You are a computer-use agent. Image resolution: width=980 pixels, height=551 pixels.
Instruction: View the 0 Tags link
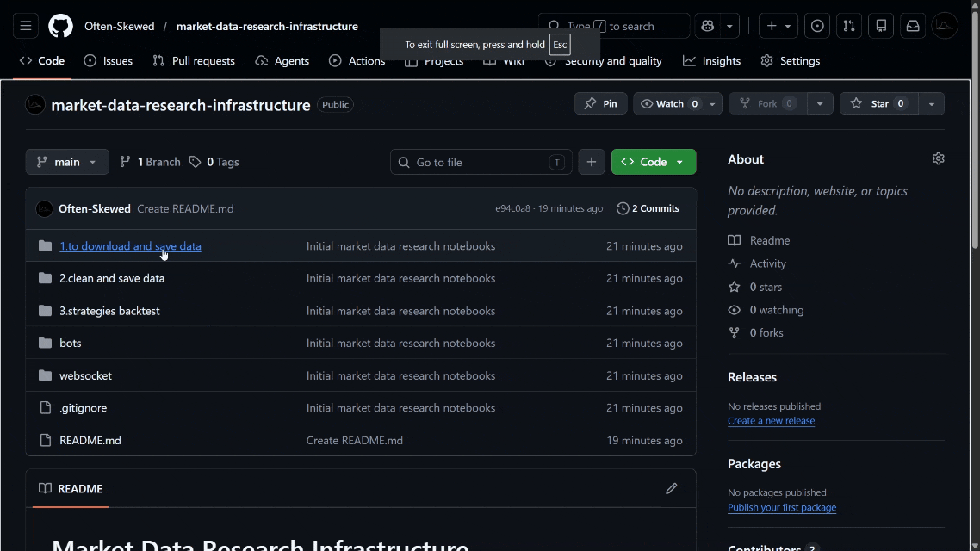coord(214,162)
